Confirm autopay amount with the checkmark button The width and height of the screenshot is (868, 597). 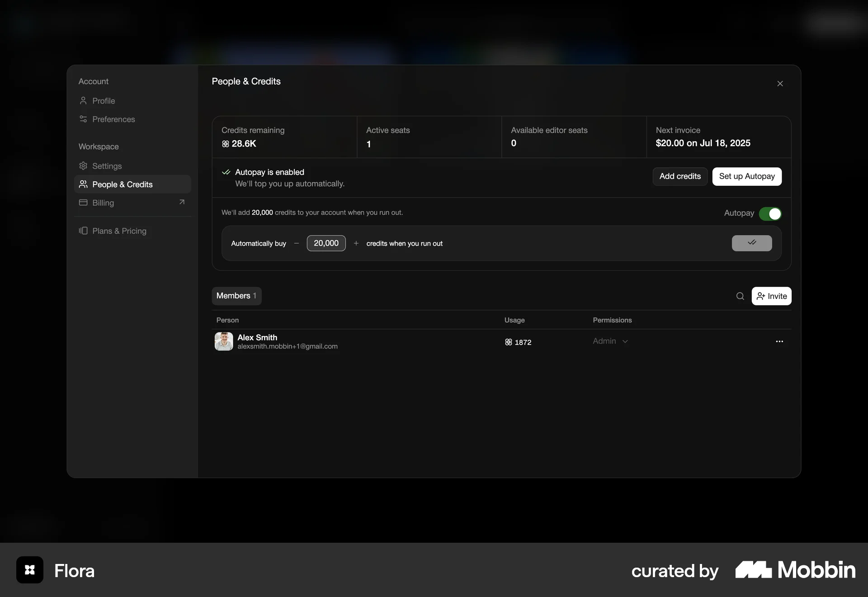pos(751,243)
